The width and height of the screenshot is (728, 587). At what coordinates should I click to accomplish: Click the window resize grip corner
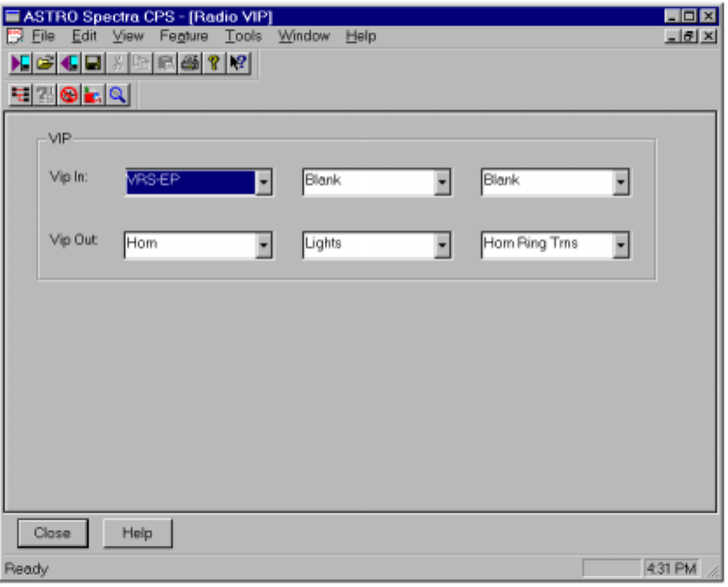click(x=712, y=570)
